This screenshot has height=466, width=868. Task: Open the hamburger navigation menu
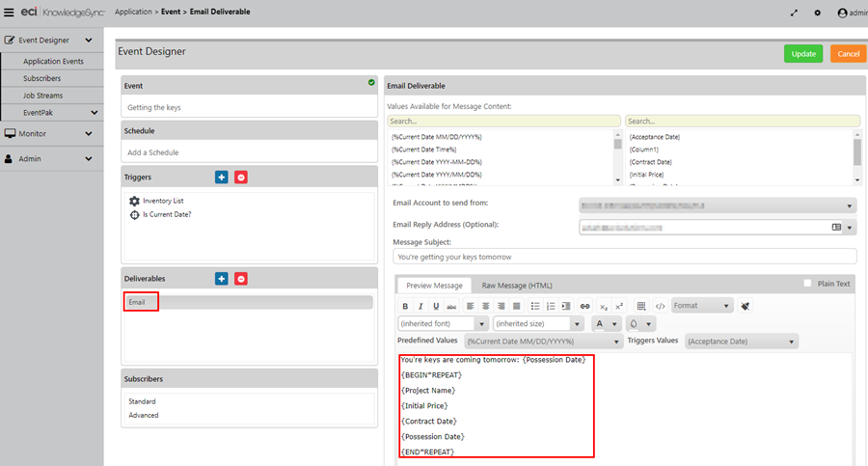[x=9, y=13]
